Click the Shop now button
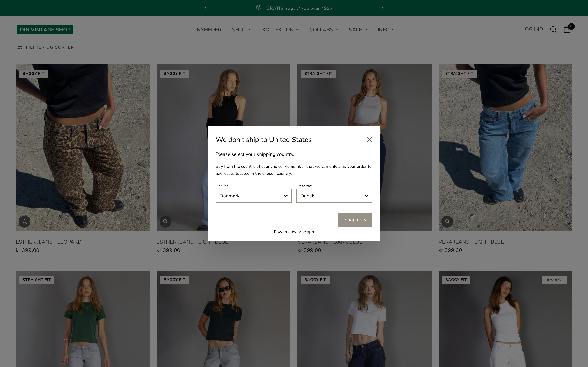Screen dimensions: 588x367 (x=355, y=220)
